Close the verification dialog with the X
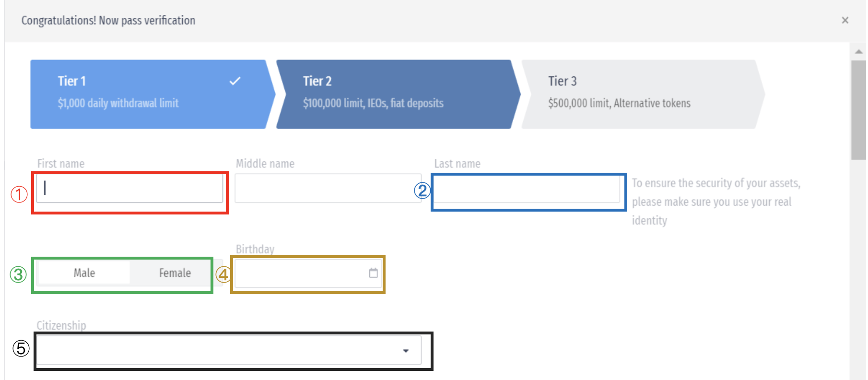This screenshot has width=868, height=380. point(845,20)
